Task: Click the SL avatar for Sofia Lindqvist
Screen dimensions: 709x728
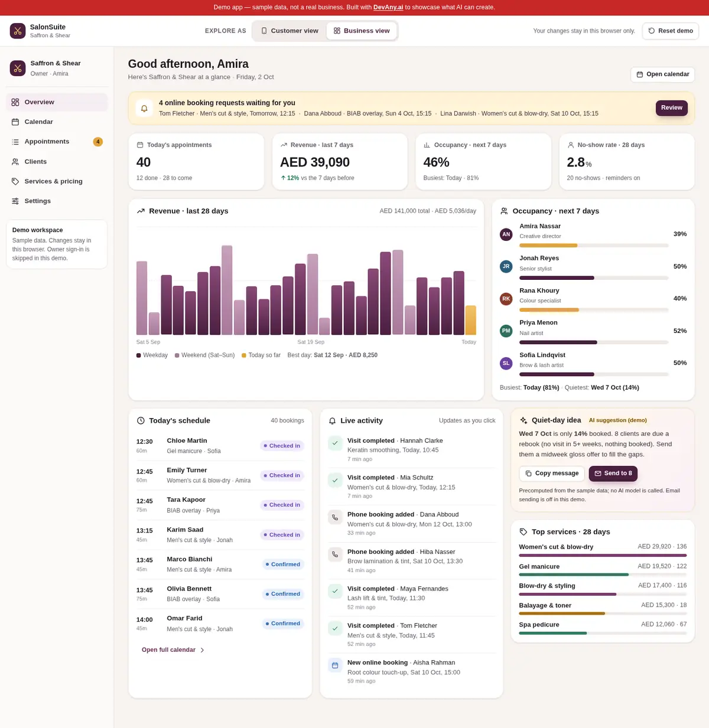Action: 506,363
